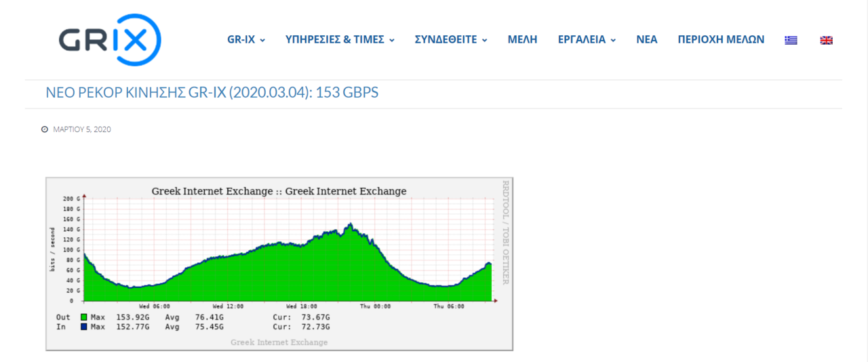This screenshot has height=362, width=868.
Task: Click the Thu 00:00 axis label
Action: [x=376, y=306]
